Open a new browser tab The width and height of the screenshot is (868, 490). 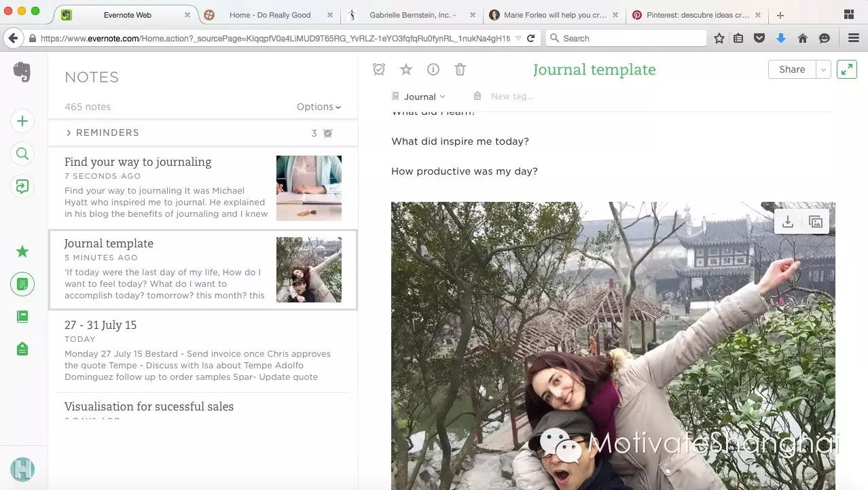tap(780, 15)
